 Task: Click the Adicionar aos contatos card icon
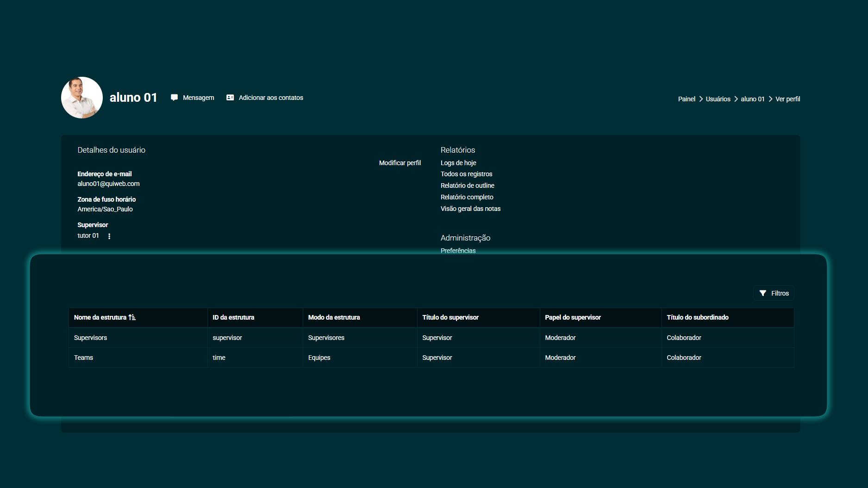click(x=230, y=98)
